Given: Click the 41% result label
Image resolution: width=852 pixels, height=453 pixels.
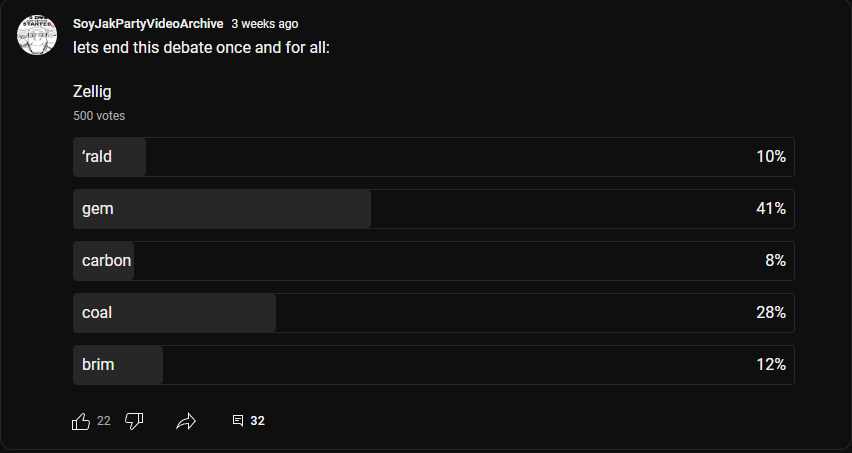Looking at the screenshot, I should click(771, 209).
